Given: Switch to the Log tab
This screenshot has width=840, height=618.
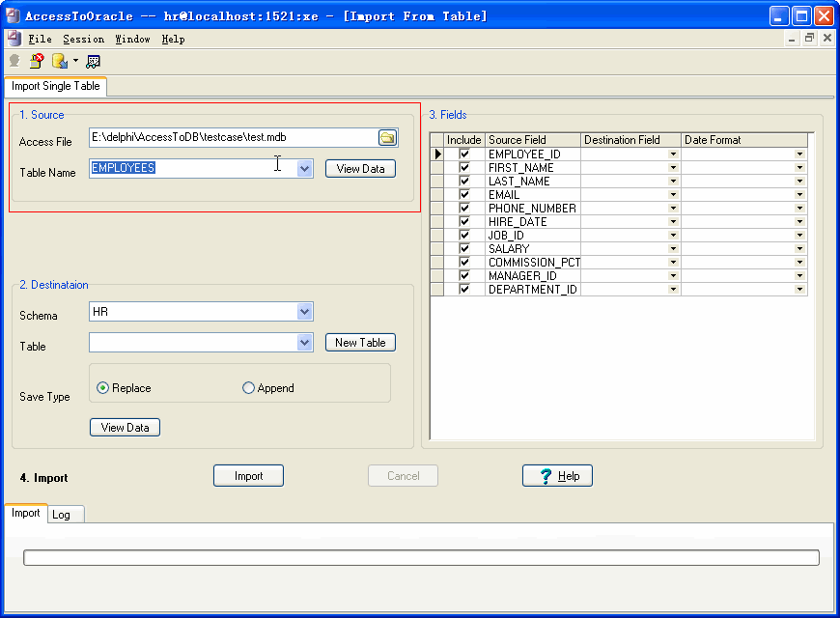Looking at the screenshot, I should (x=66, y=515).
